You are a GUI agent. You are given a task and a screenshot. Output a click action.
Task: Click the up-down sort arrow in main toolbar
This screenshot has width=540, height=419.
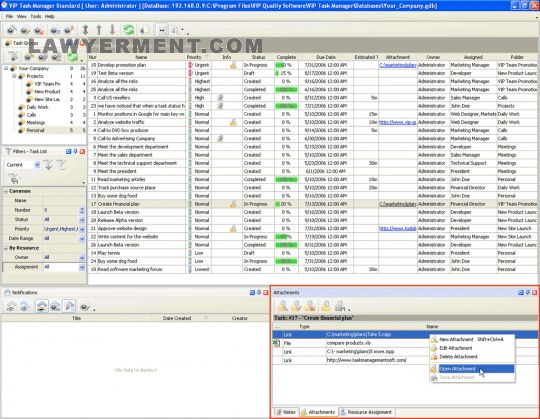85,30
